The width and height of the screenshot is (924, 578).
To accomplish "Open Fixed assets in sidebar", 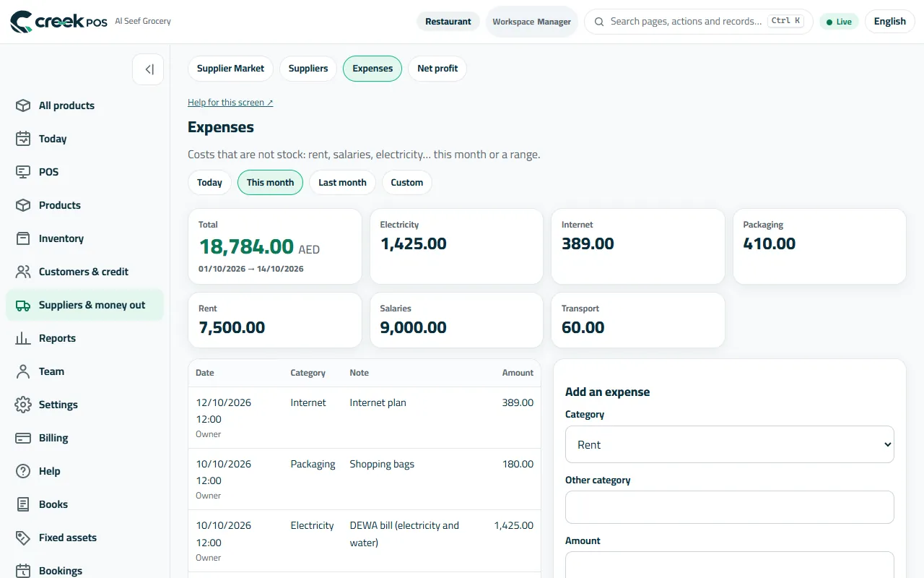I will (84, 538).
